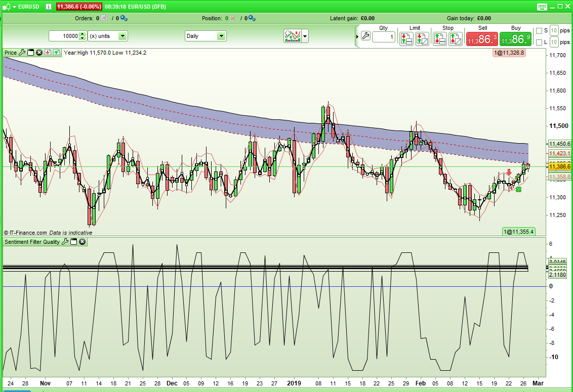Viewport: 573px width, 392px height.
Task: Enable the L limit checkbox
Action: pyautogui.click(x=539, y=42)
